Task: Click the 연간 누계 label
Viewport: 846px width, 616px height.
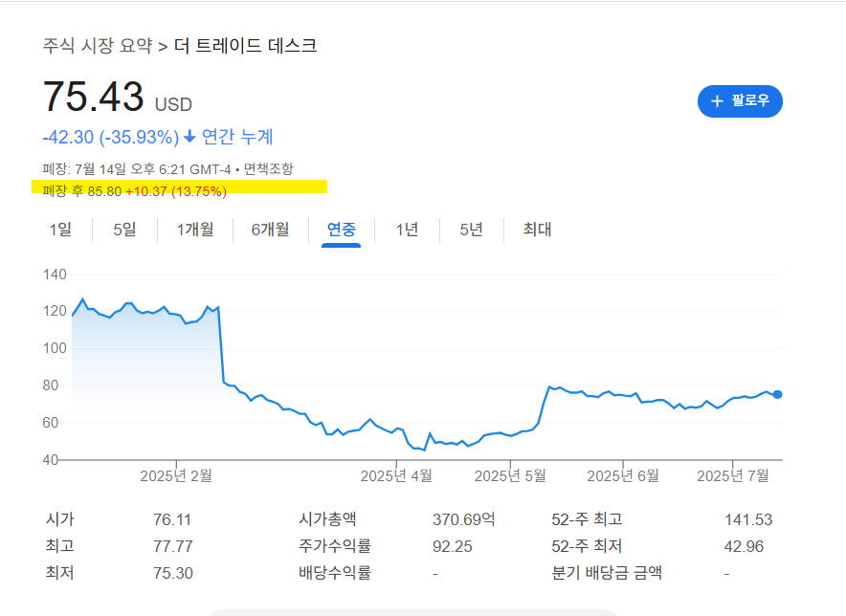Action: pyautogui.click(x=237, y=137)
